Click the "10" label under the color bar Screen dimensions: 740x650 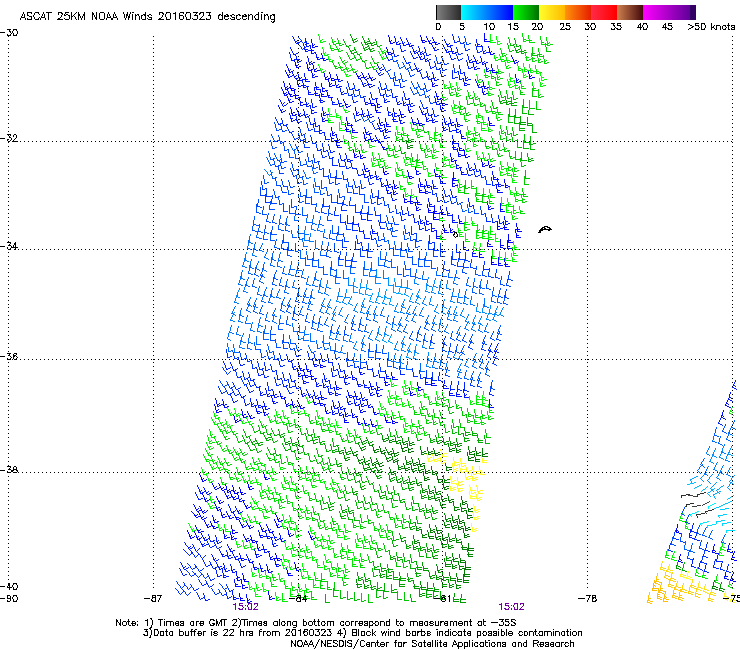(x=489, y=27)
